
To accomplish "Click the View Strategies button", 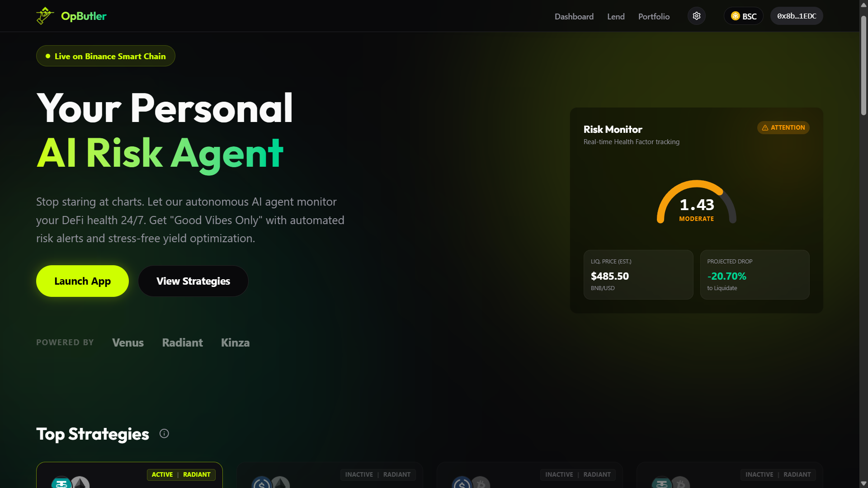I will point(193,281).
